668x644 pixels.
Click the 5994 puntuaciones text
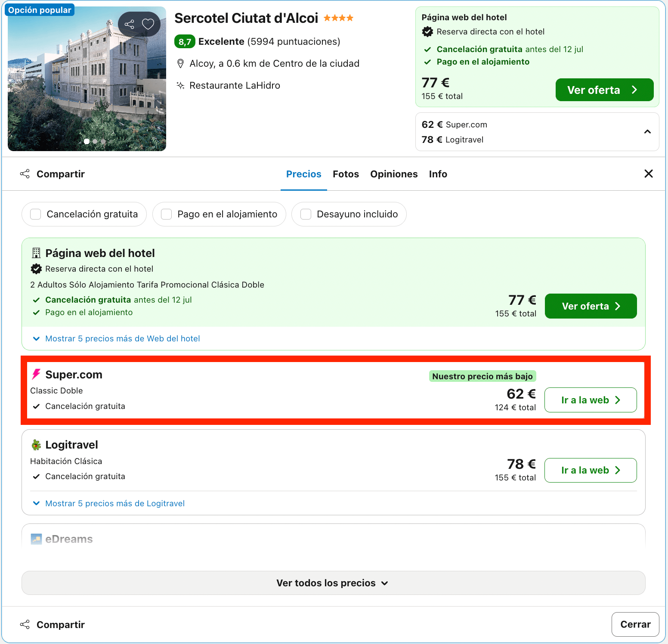pos(294,42)
